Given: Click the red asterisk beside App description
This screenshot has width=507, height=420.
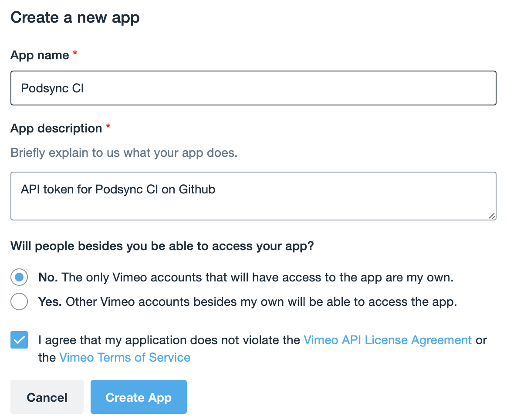Looking at the screenshot, I should pyautogui.click(x=108, y=127).
